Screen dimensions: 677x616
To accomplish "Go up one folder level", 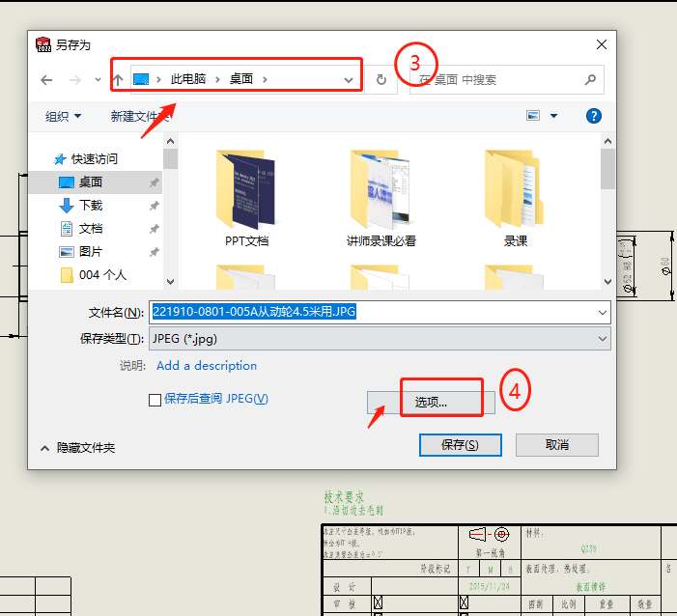I will (118, 80).
